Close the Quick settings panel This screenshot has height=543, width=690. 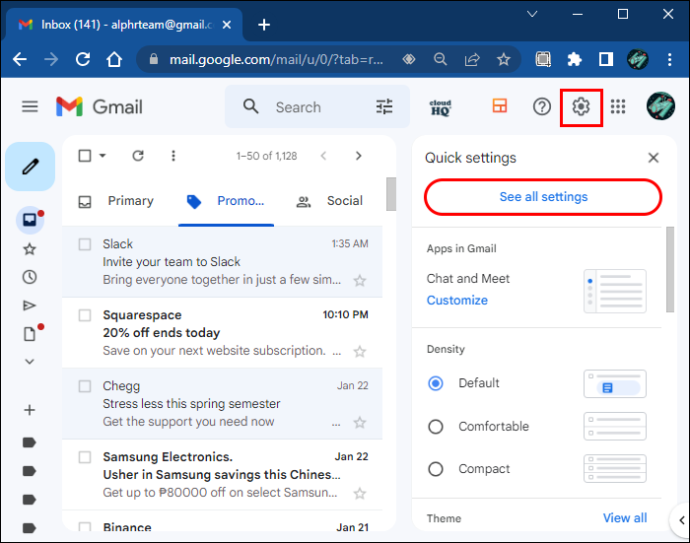(x=653, y=158)
